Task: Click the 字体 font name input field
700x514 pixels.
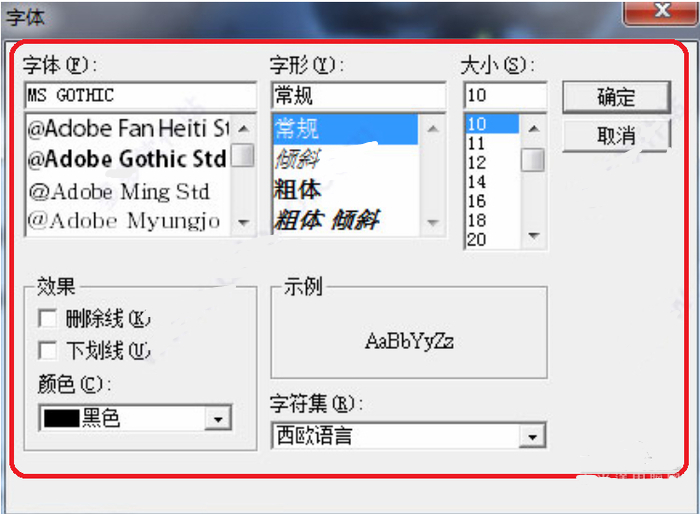Action: tap(140, 96)
